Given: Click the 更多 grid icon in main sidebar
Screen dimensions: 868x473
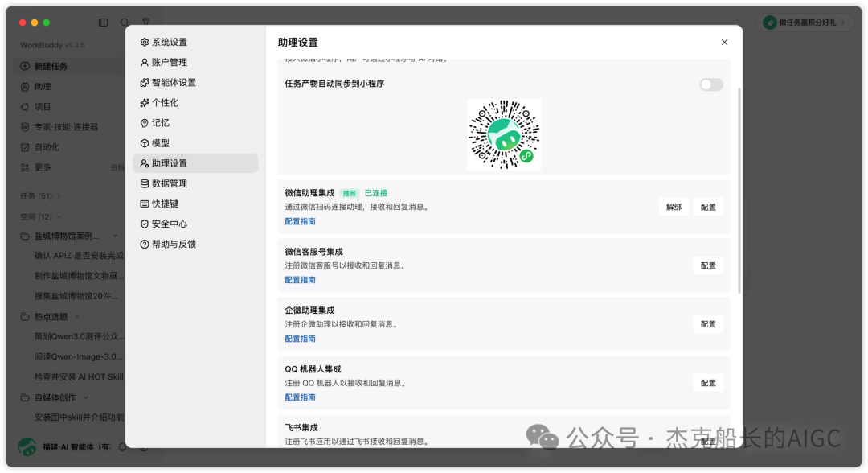Looking at the screenshot, I should tap(25, 167).
